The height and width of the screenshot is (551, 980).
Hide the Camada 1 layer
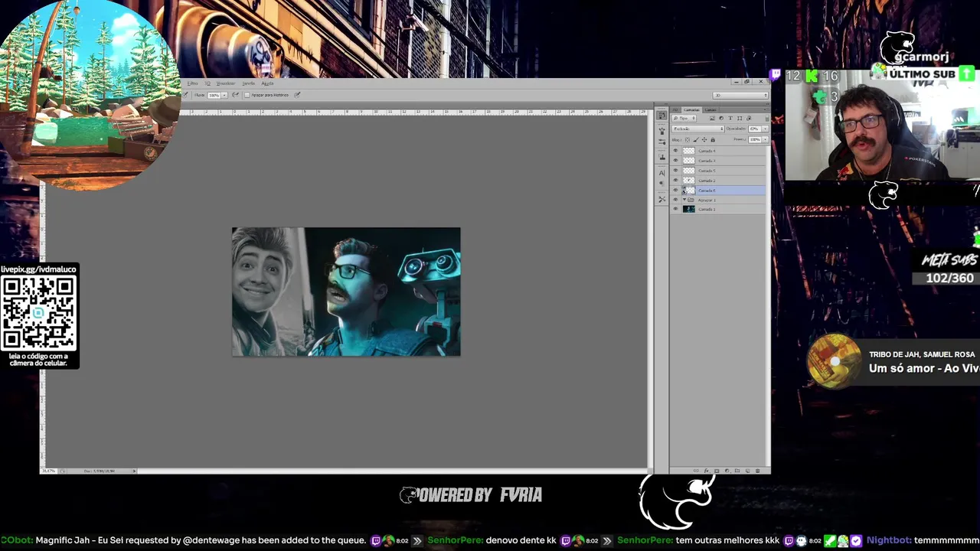coord(675,209)
